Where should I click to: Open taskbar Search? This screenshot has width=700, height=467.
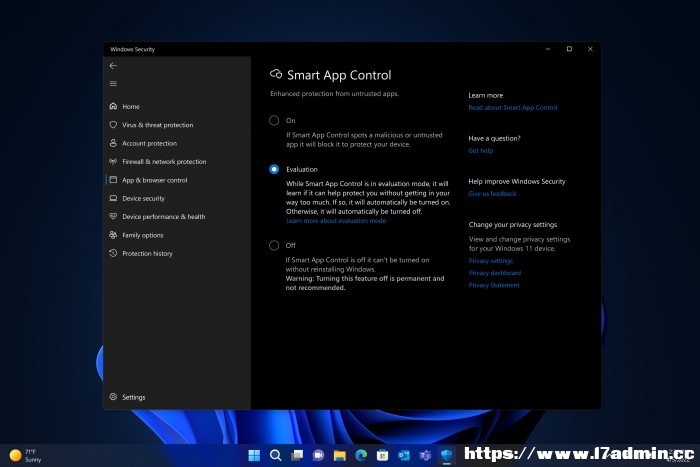(275, 455)
